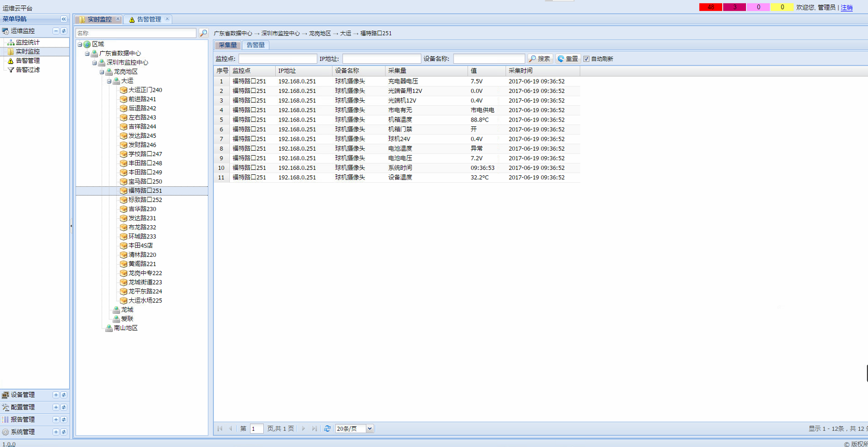The image size is (868, 447).
Task: Open the 系统管理 accordion section
Action: point(23,432)
